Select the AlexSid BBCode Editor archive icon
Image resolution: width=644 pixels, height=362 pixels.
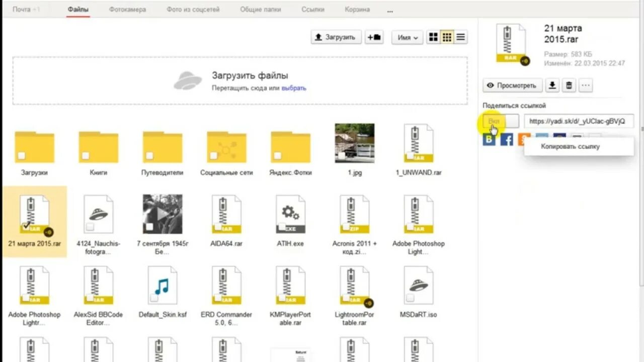point(98,286)
